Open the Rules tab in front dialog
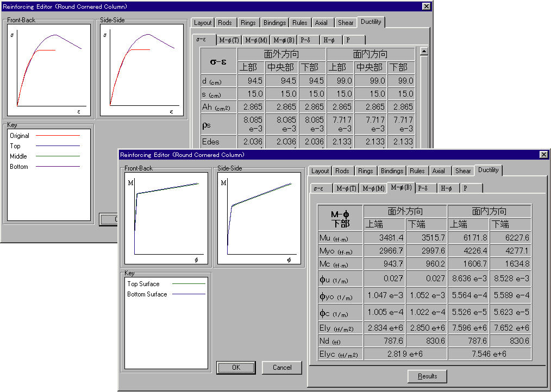Viewport: 551px width, 392px height. coord(417,171)
